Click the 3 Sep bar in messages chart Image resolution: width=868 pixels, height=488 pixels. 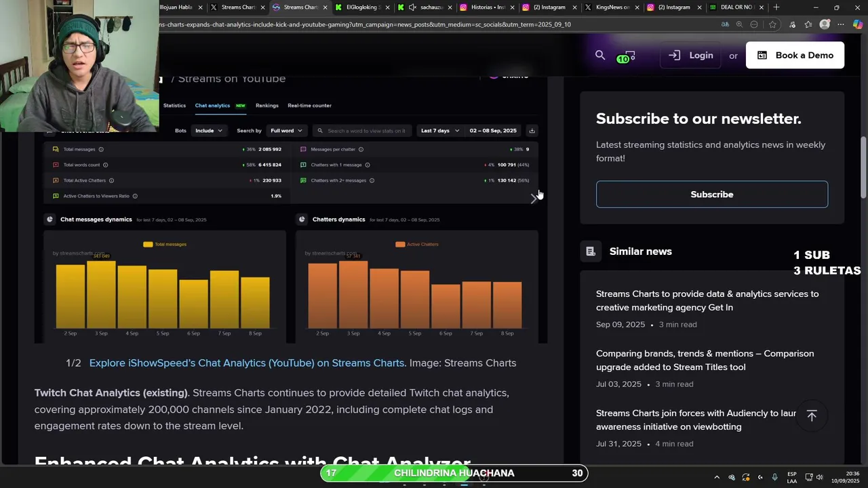tap(101, 294)
